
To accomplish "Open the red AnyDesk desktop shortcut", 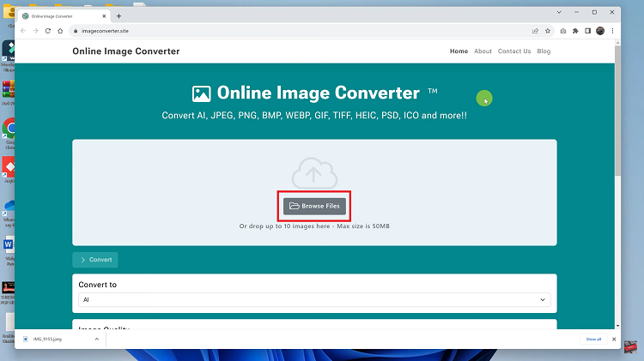I will (x=9, y=169).
